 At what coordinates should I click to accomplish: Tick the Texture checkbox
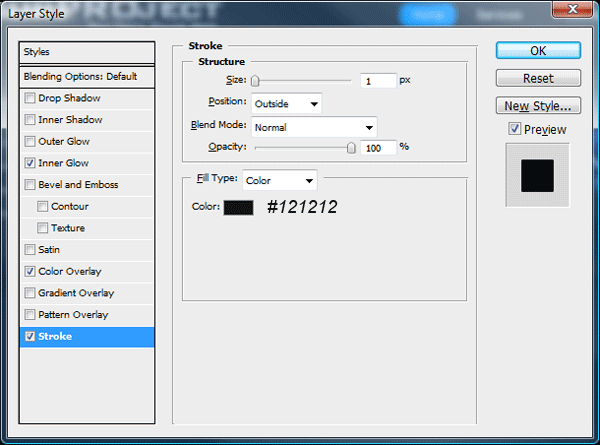[x=42, y=228]
